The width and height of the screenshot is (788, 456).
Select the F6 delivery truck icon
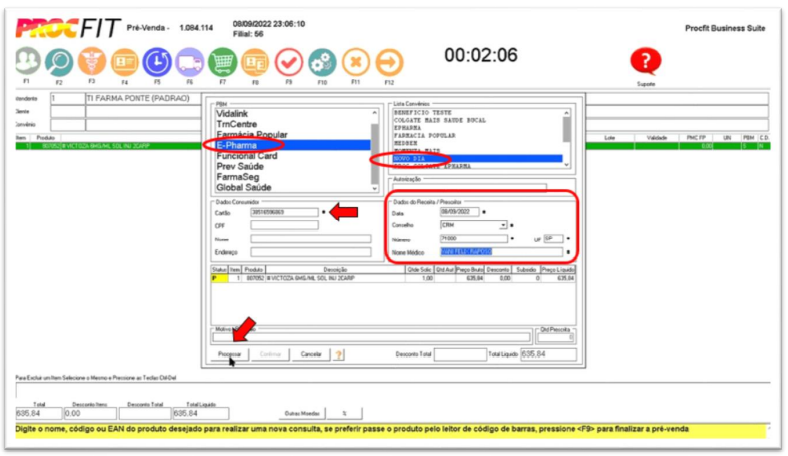coord(189,62)
